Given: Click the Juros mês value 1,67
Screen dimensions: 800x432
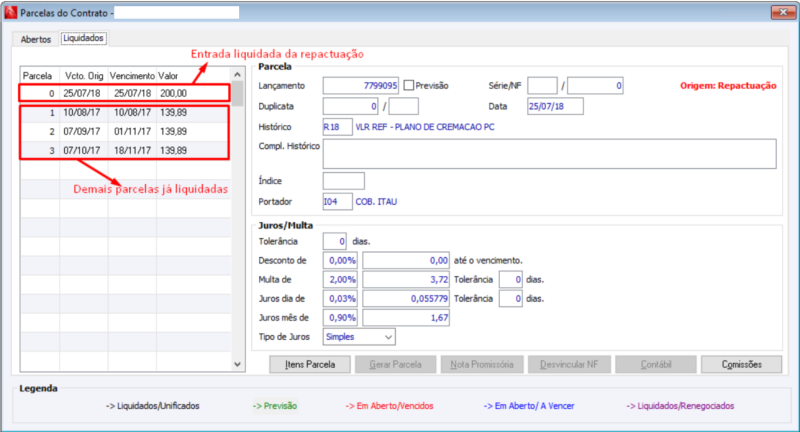Looking at the screenshot, I should [406, 318].
